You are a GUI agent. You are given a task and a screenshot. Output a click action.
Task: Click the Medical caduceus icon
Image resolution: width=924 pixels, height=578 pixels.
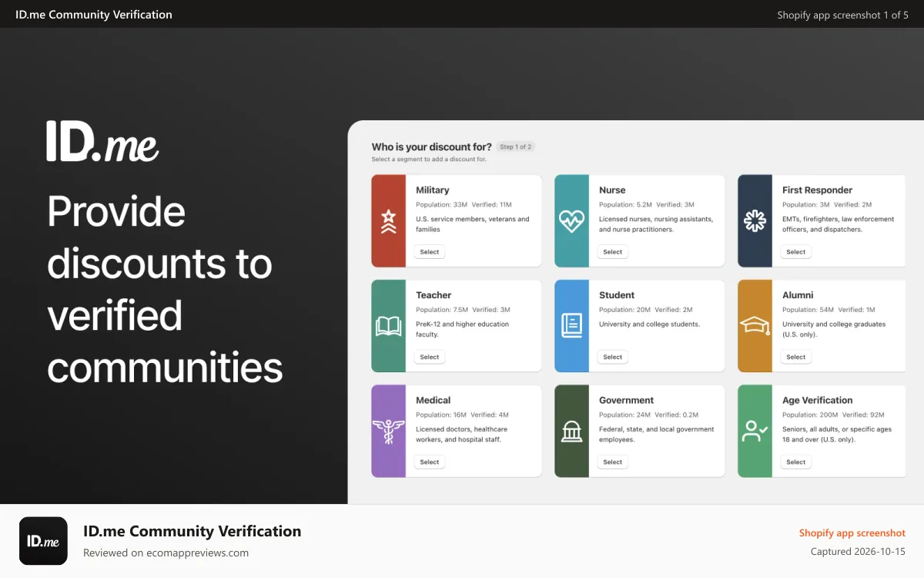[389, 432]
